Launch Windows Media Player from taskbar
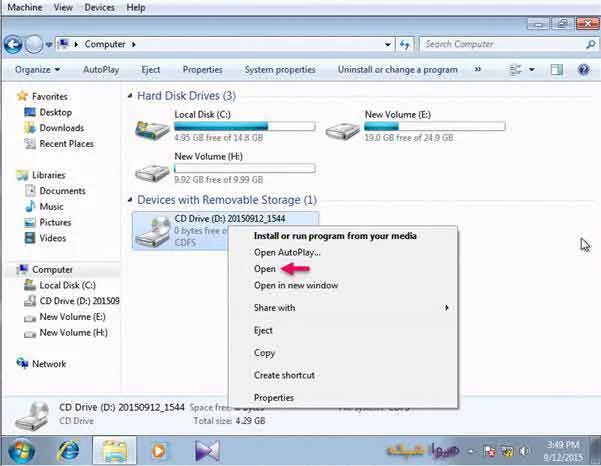Viewport: 601px width, 466px height. point(159,451)
